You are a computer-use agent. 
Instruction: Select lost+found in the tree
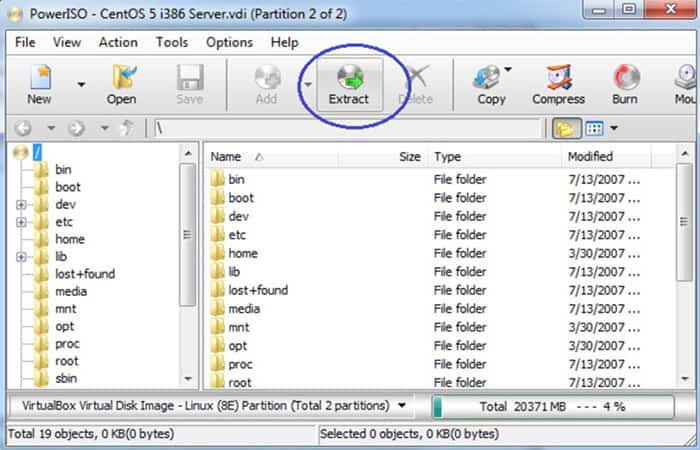(85, 274)
